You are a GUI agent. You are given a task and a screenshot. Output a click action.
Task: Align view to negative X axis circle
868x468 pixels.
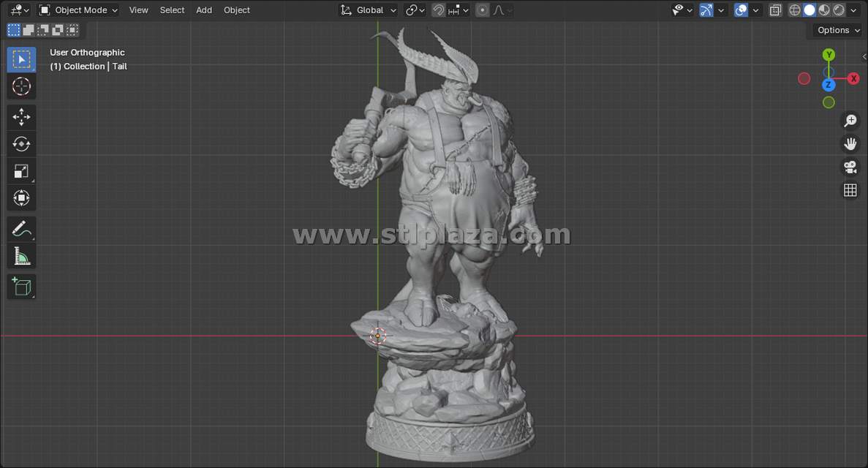[804, 79]
